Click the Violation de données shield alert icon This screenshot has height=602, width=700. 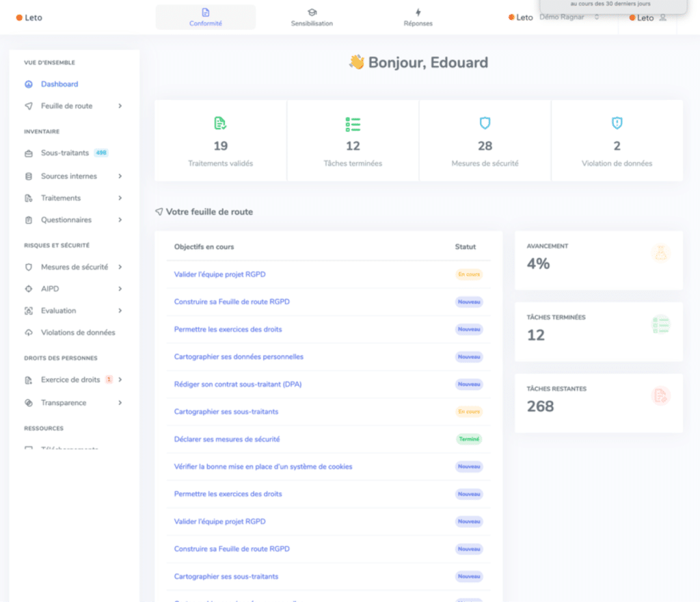617,124
